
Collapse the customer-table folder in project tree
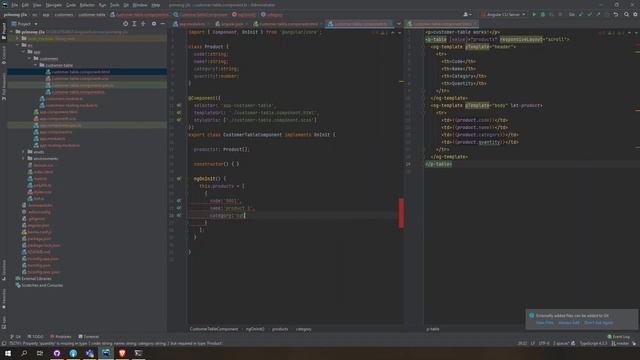pos(36,65)
